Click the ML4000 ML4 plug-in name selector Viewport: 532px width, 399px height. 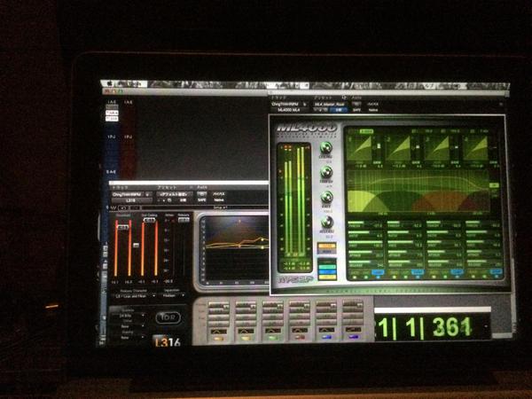(289, 110)
